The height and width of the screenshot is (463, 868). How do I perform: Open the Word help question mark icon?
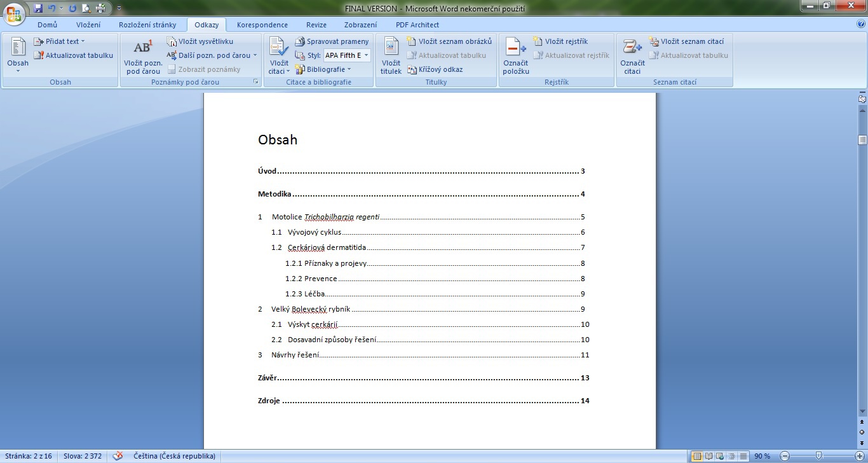pyautogui.click(x=861, y=24)
